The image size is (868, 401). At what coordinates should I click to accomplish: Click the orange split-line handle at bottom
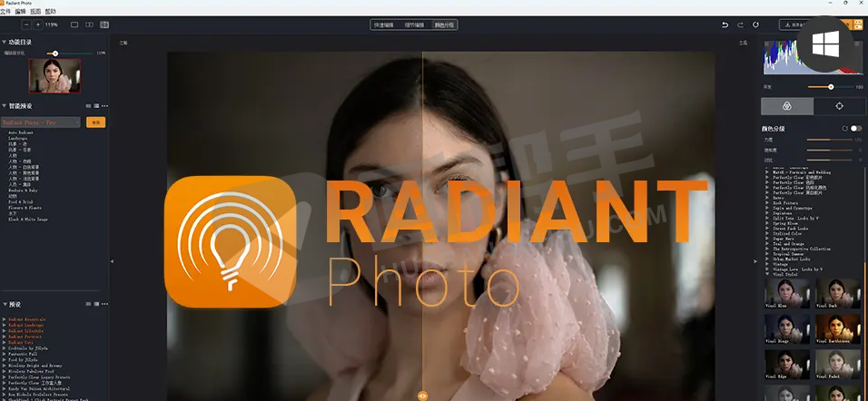[422, 396]
